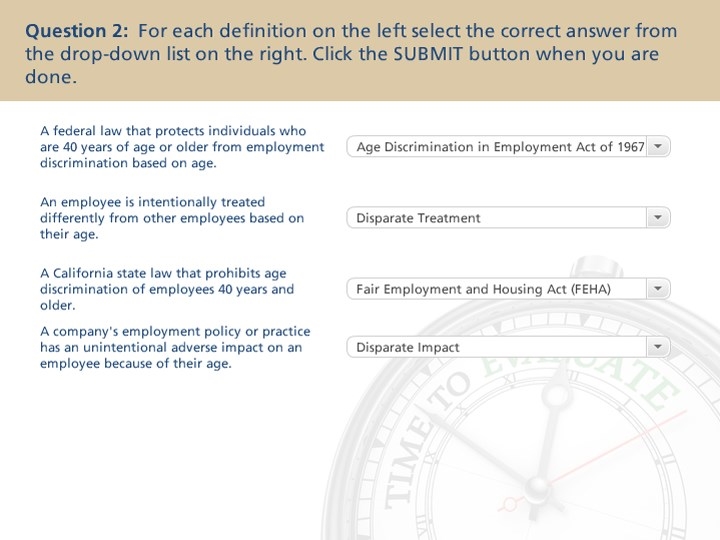Click the Fair Employment and Housing Act (FEHA) box
The width and height of the screenshot is (720, 540).
[x=508, y=289]
